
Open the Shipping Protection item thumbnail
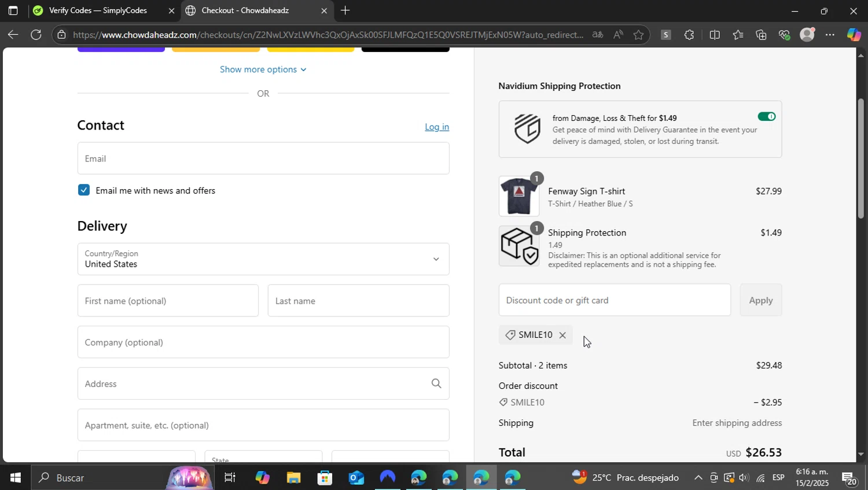pos(518,246)
